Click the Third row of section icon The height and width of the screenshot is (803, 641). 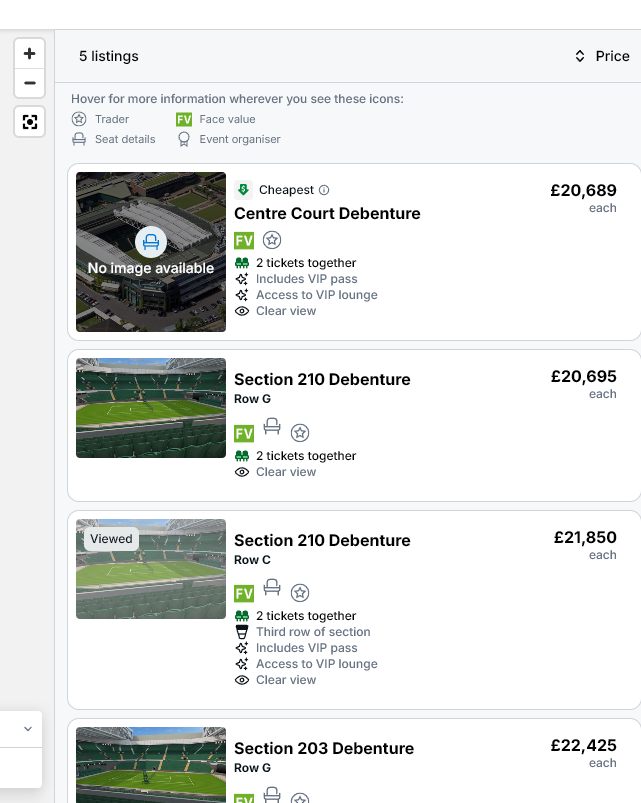[x=242, y=632]
